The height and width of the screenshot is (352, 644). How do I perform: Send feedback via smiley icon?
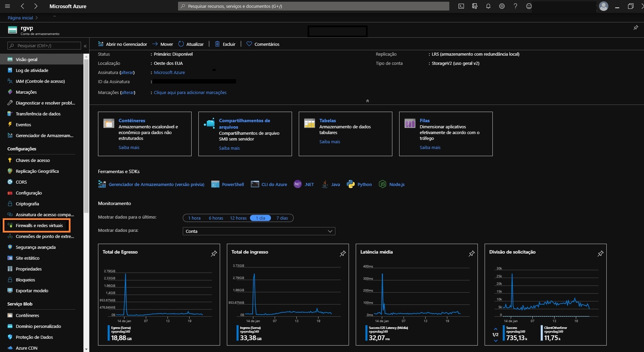click(529, 6)
